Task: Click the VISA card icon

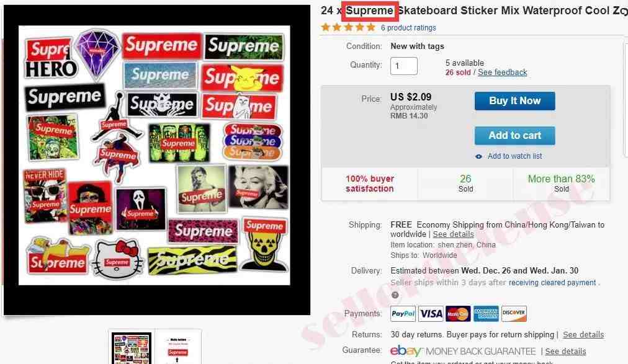Action: point(431,314)
